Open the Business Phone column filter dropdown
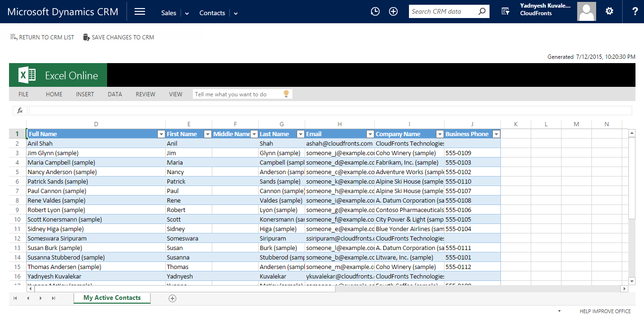Image resolution: width=644 pixels, height=316 pixels. tap(496, 134)
